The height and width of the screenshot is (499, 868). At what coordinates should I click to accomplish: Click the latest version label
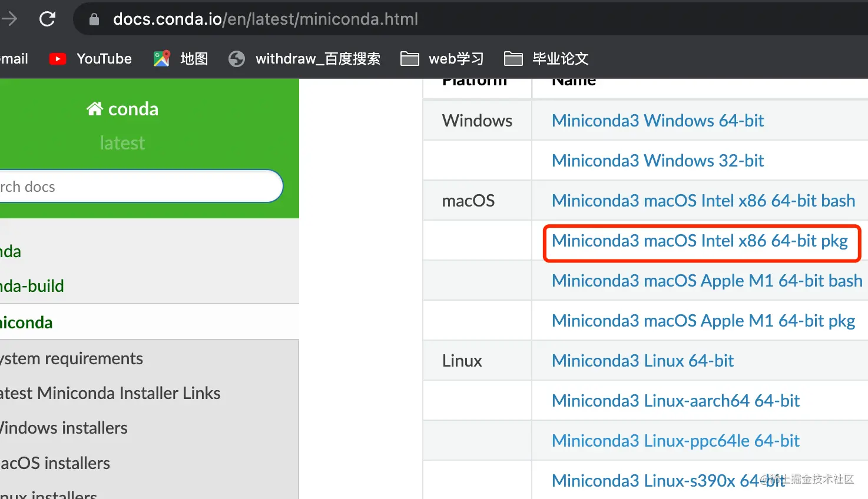click(x=122, y=143)
